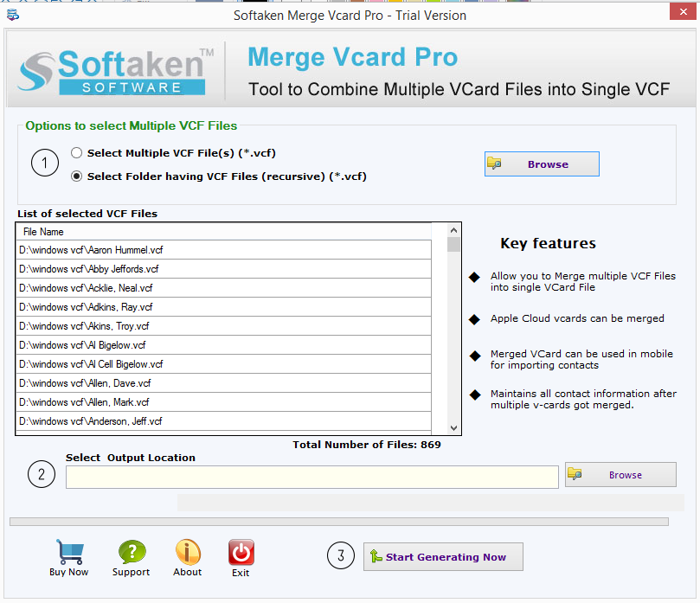Click the Softaken Software logo

click(x=115, y=72)
